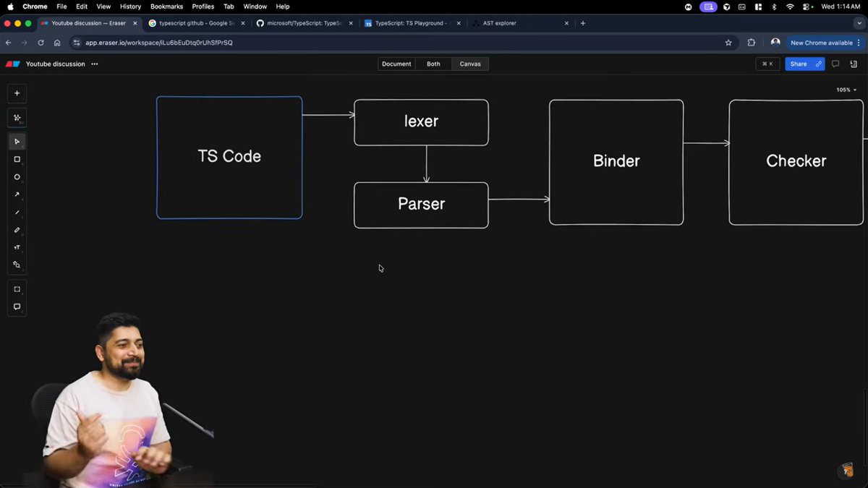Select the rectangle shape tool

click(17, 158)
